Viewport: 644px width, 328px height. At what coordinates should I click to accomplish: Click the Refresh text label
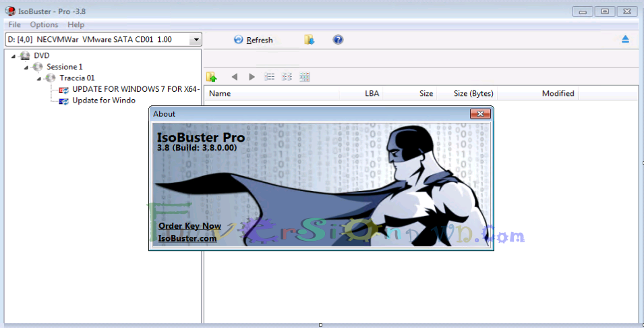pos(260,40)
